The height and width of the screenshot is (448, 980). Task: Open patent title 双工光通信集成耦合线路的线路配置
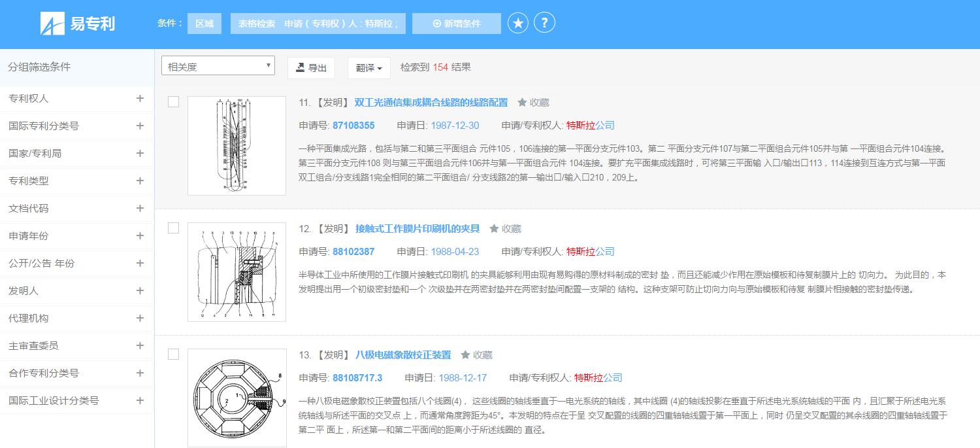(x=431, y=103)
